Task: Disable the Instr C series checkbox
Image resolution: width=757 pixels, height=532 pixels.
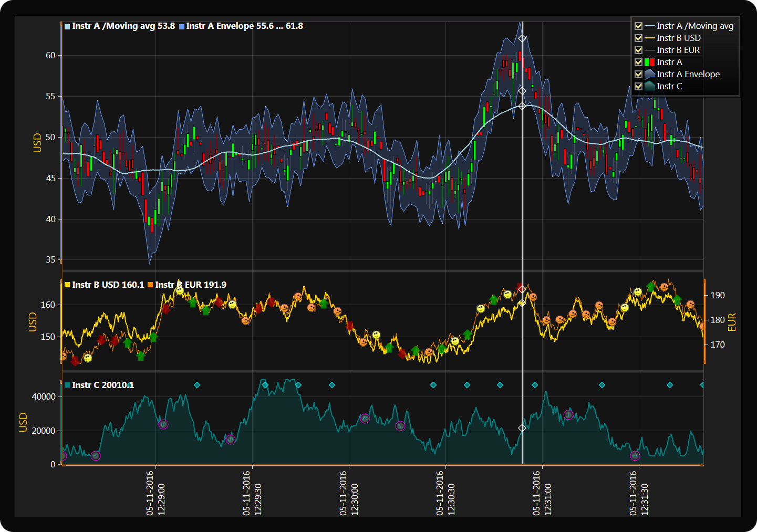Action: (638, 86)
